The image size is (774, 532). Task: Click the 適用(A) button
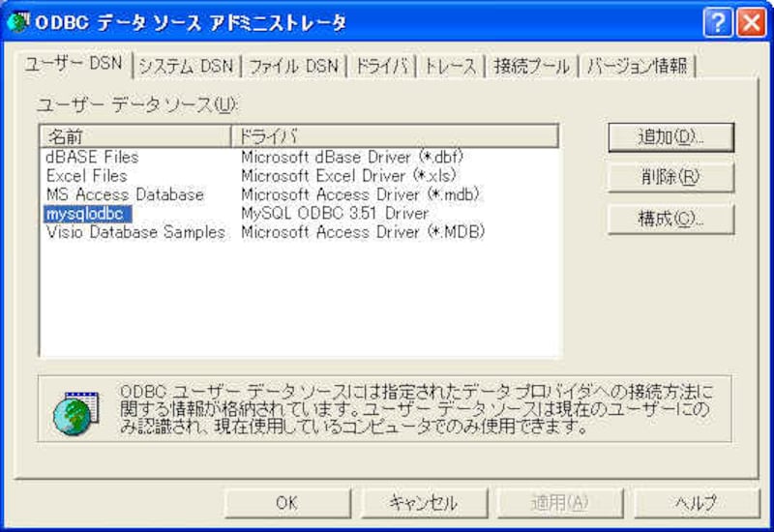[x=560, y=503]
